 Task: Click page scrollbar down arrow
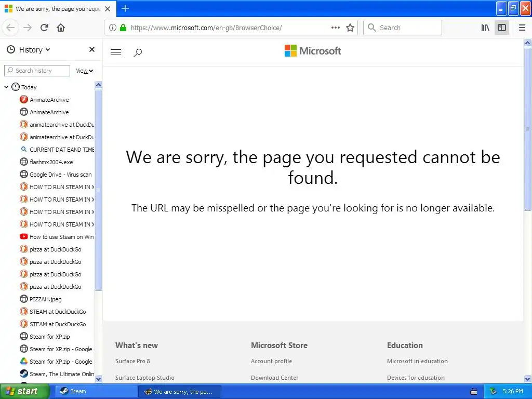tap(528, 379)
